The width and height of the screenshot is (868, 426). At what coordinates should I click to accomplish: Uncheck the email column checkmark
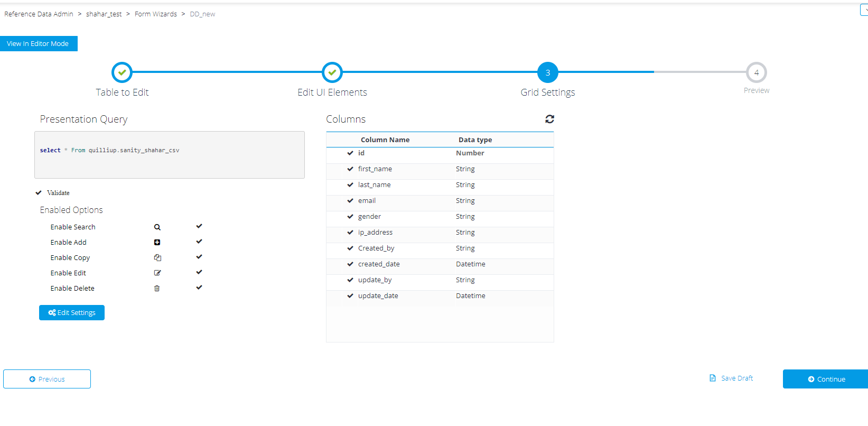[350, 201]
